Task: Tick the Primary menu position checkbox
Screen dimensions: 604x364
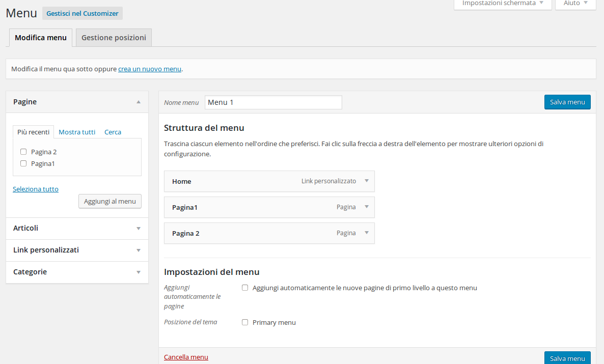Action: [x=245, y=322]
